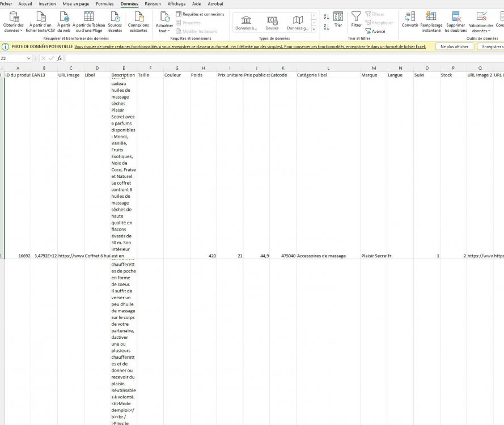Select À partir de Tableau ou d'une Plage

pyautogui.click(x=88, y=22)
